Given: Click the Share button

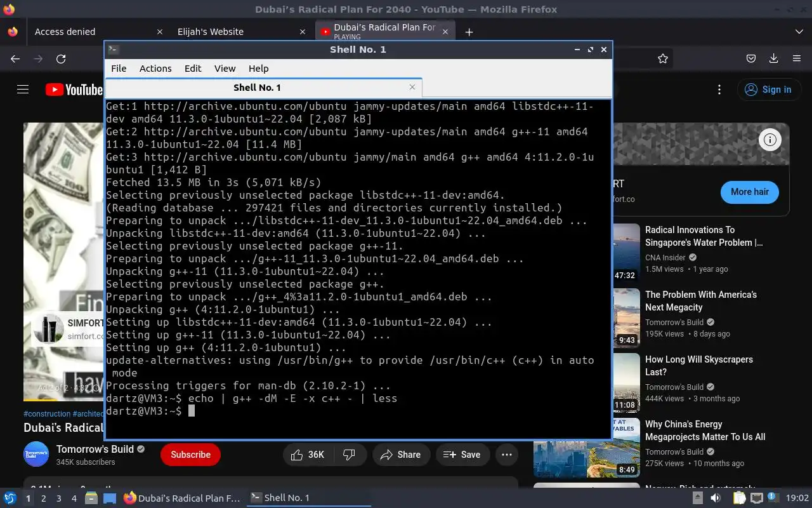Looking at the screenshot, I should tap(401, 455).
